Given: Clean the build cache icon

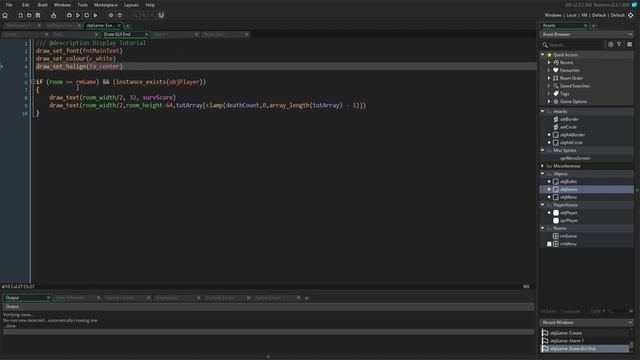Looking at the screenshot, I should coord(96,15).
